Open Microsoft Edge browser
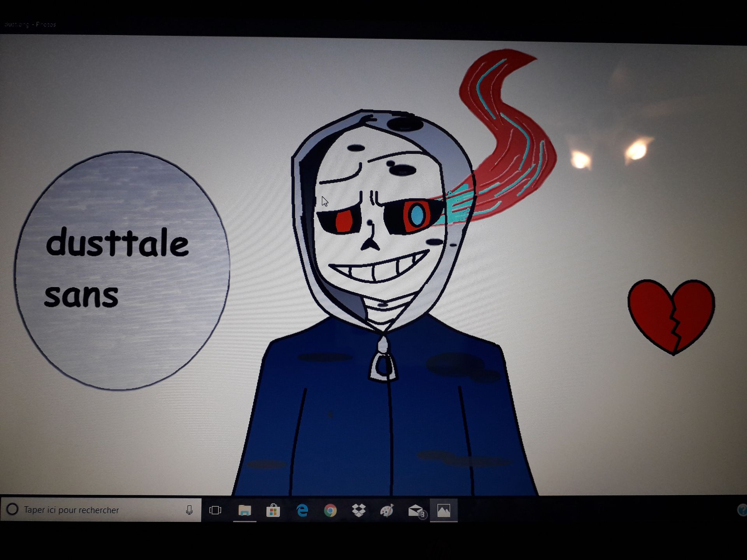Screen dimensions: 747x560 pyautogui.click(x=302, y=510)
